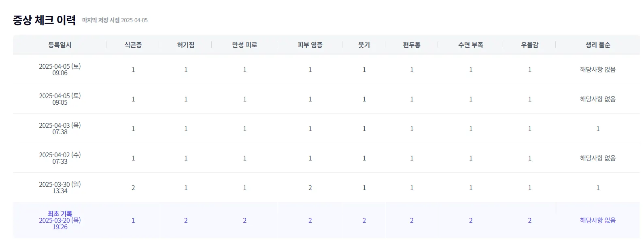Select the 허기짐 column header

[x=185, y=45]
